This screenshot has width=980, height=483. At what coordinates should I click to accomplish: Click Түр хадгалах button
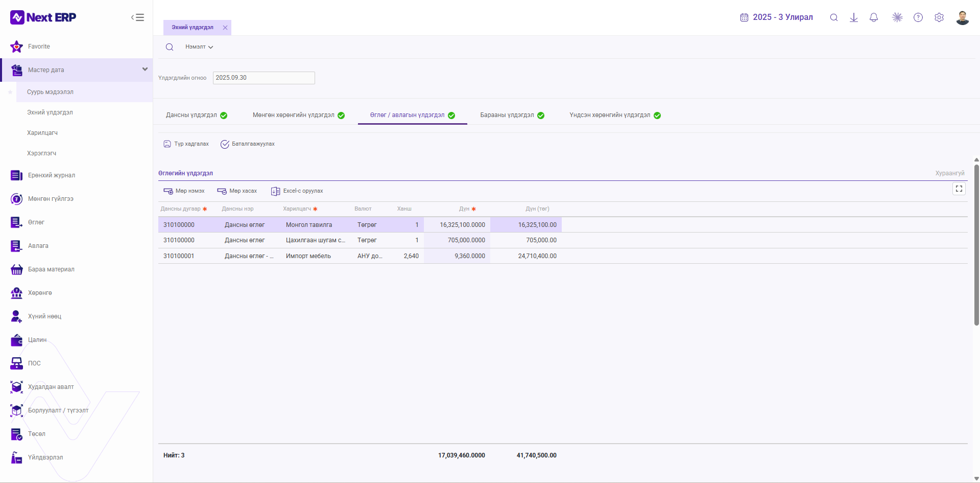pos(186,144)
